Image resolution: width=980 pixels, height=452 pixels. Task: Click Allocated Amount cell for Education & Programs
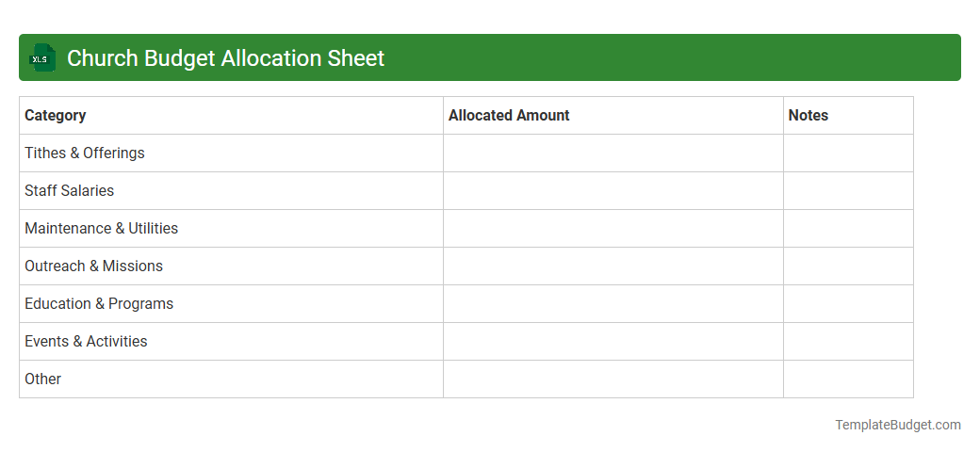[613, 304]
